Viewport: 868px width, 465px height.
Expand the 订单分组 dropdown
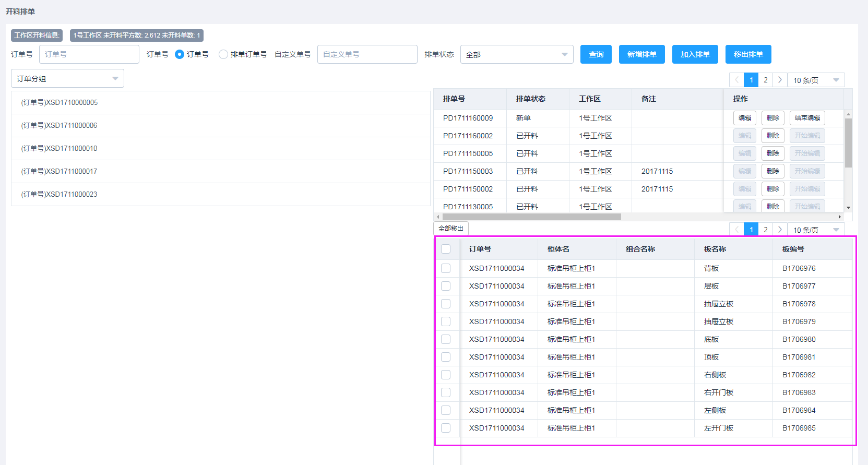pyautogui.click(x=67, y=78)
